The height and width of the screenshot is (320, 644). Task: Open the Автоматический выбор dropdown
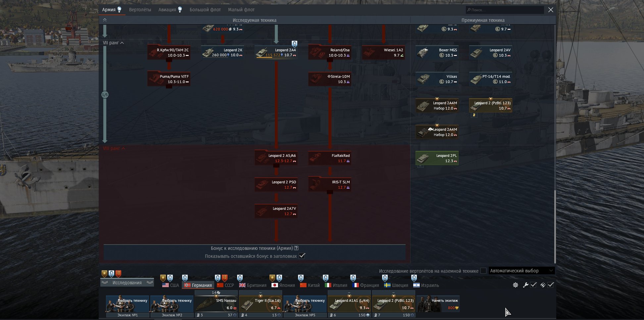(521, 271)
